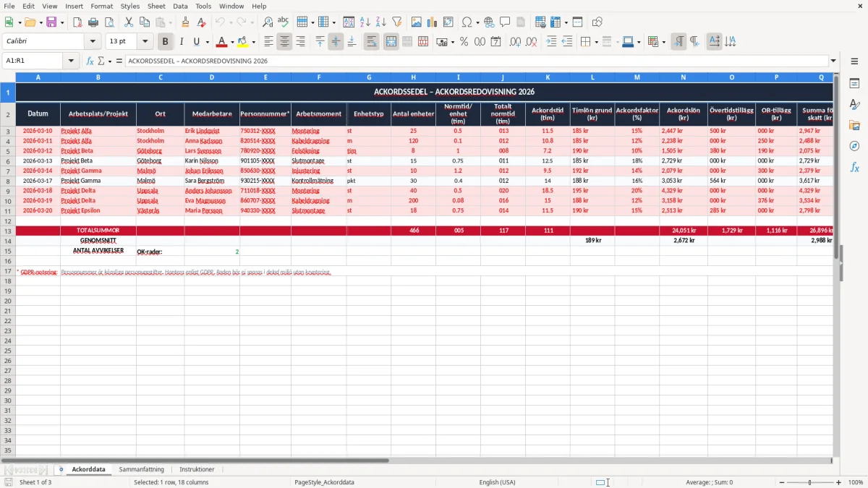Save the document with the Save icon

(x=51, y=22)
